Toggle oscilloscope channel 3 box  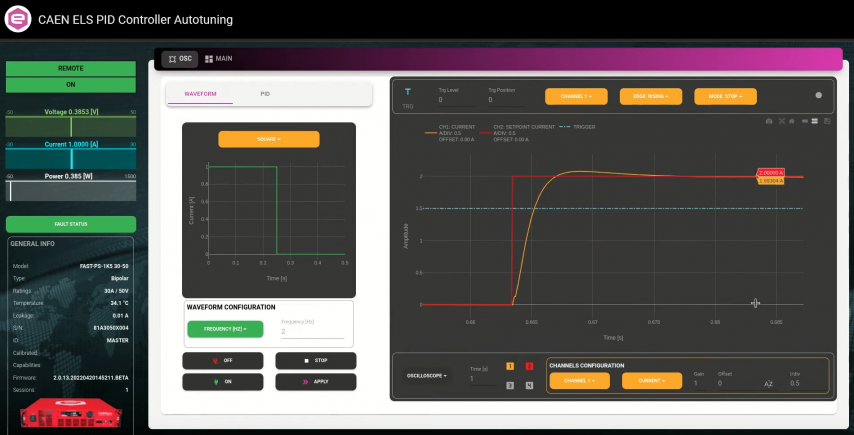click(x=510, y=385)
